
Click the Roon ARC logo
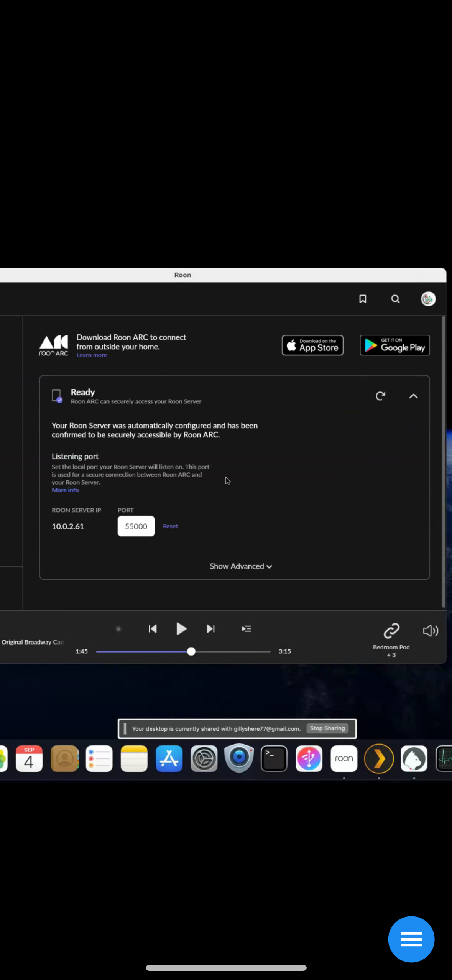coord(54,345)
